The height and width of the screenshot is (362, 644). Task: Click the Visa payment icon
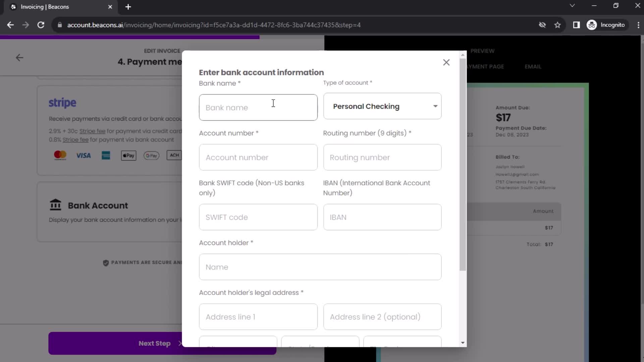click(x=83, y=155)
